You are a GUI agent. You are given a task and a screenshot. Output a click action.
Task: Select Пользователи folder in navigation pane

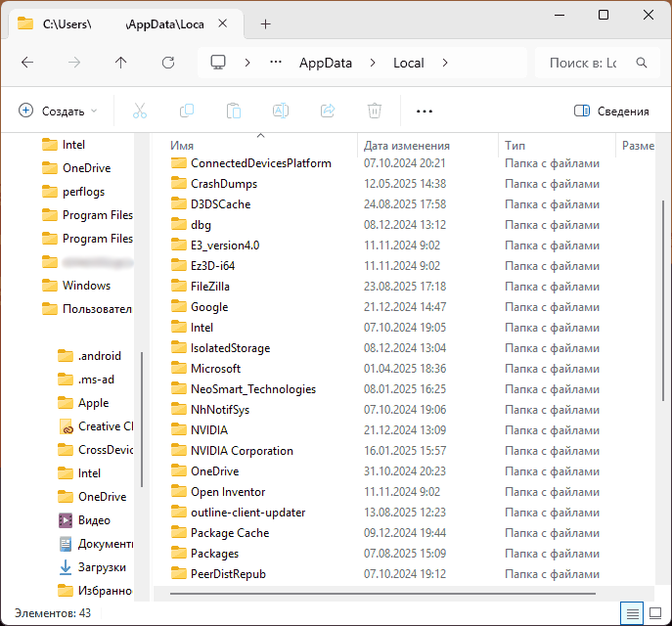point(87,309)
